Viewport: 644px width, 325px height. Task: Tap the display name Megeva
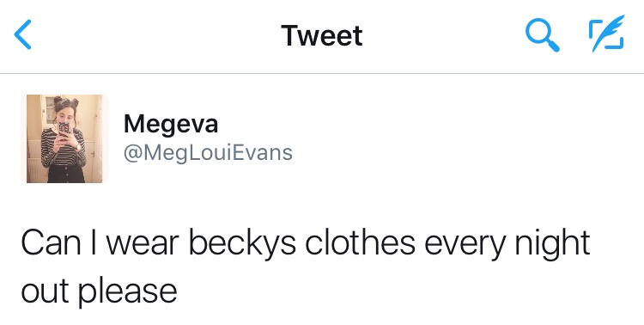pyautogui.click(x=171, y=124)
